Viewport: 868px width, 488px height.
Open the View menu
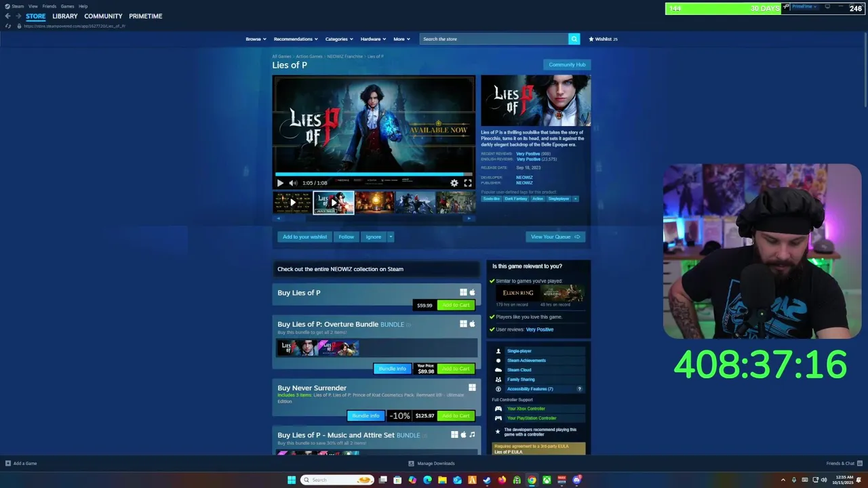tap(33, 6)
